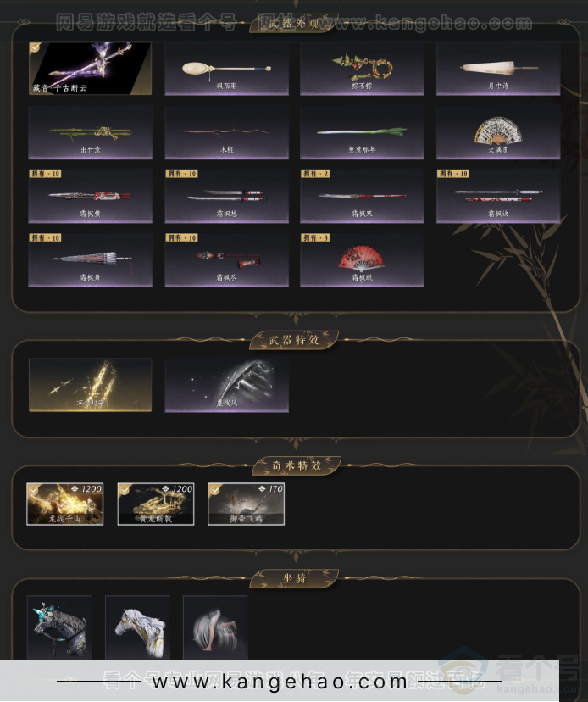The image size is (588, 702).
Task: Select the thin wooden branch skin 木棍
Action: click(x=226, y=132)
